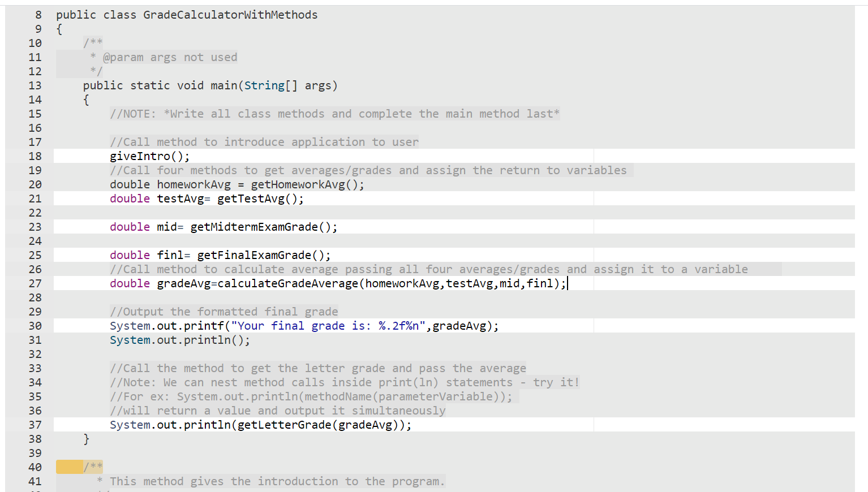Click the mid= getMidtermExamGrade() line
Screen dimensions: 868x492
pos(224,227)
